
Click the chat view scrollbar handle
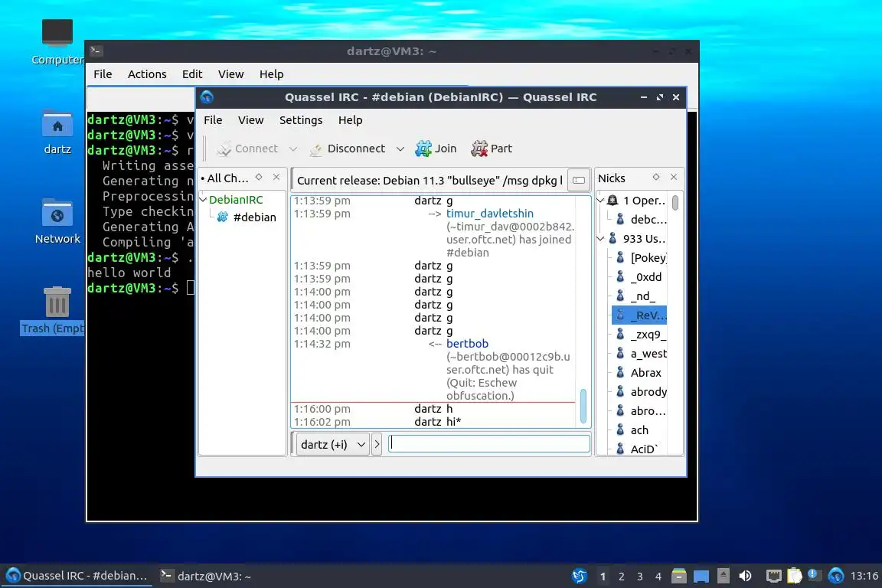(583, 406)
